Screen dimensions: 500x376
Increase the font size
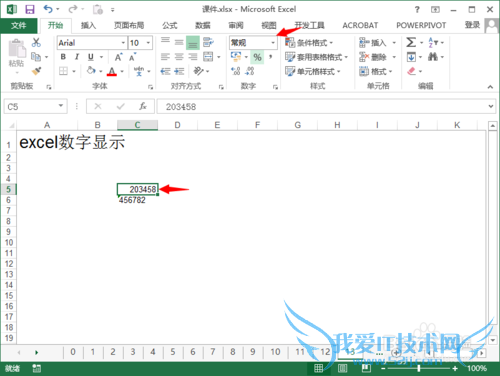(119, 57)
